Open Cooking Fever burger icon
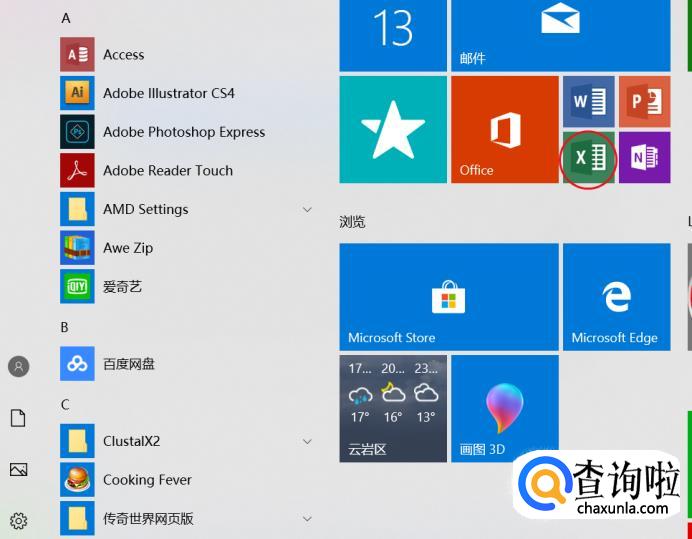The height and width of the screenshot is (539, 692). tap(77, 480)
